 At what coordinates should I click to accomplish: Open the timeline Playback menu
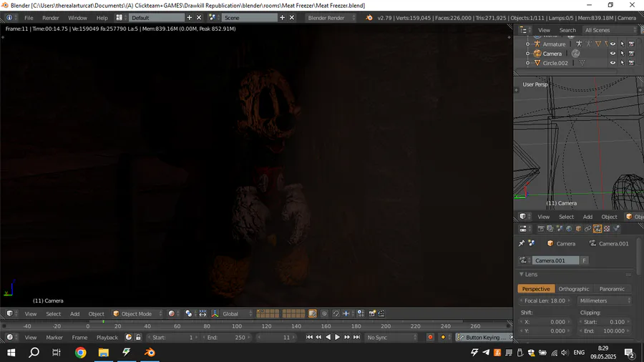click(107, 338)
